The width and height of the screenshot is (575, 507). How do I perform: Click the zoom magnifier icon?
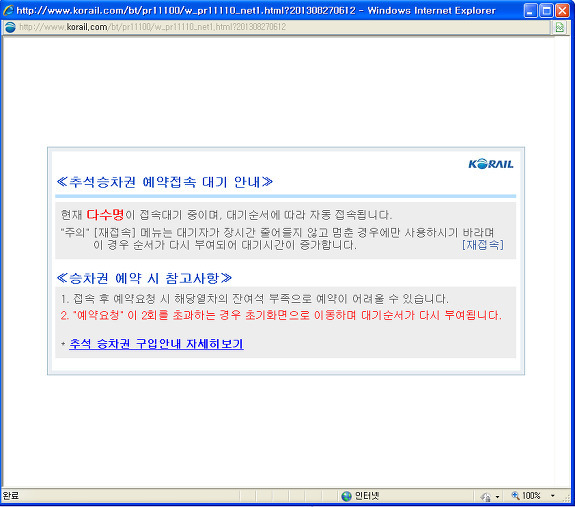click(516, 496)
